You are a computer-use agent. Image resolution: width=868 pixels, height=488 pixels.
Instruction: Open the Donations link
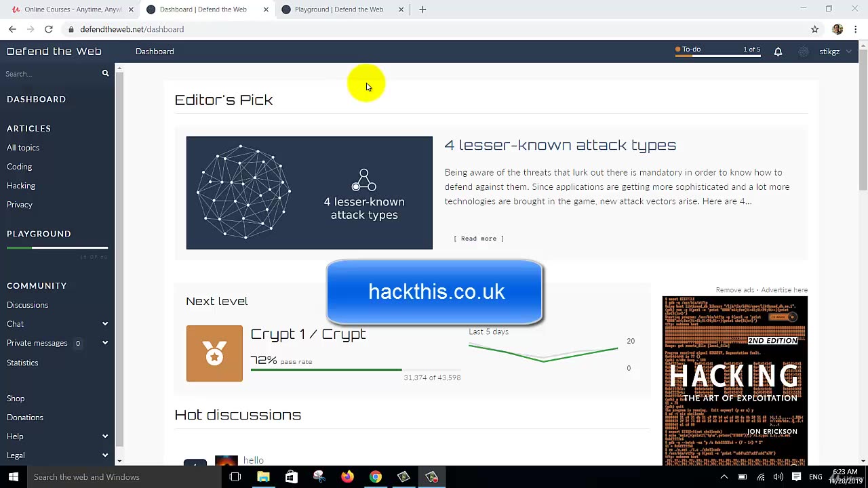click(x=25, y=418)
